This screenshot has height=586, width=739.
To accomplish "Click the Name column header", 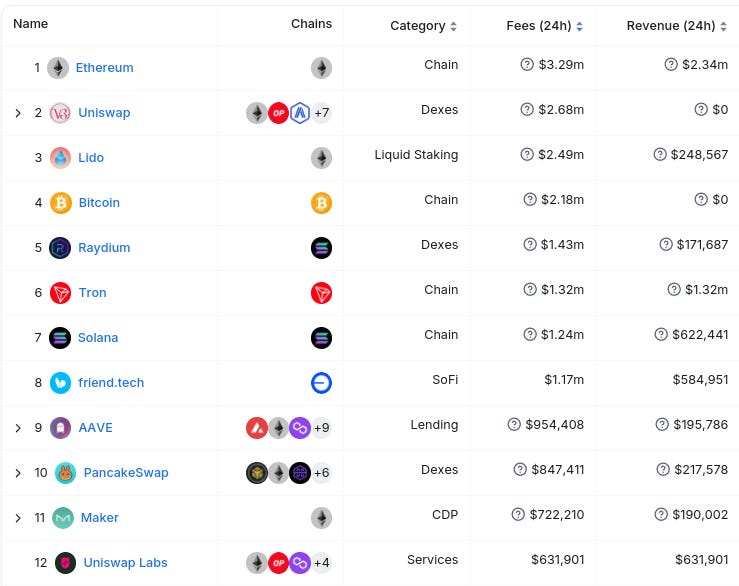I will 31,24.
